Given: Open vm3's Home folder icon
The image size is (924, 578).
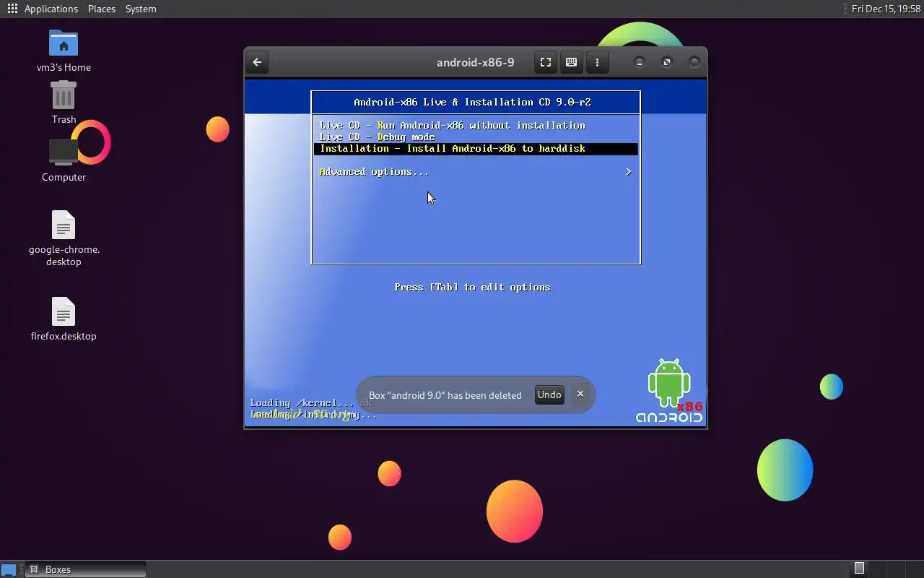Looking at the screenshot, I should click(x=64, y=51).
